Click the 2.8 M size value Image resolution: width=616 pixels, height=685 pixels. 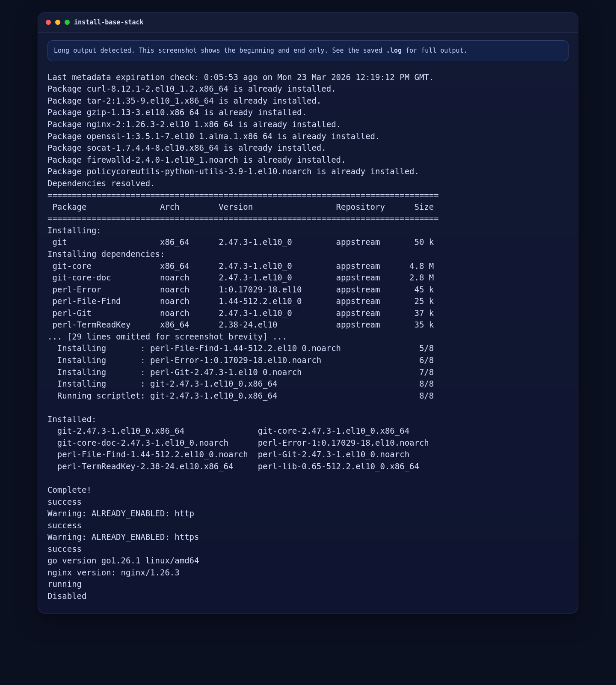click(421, 278)
